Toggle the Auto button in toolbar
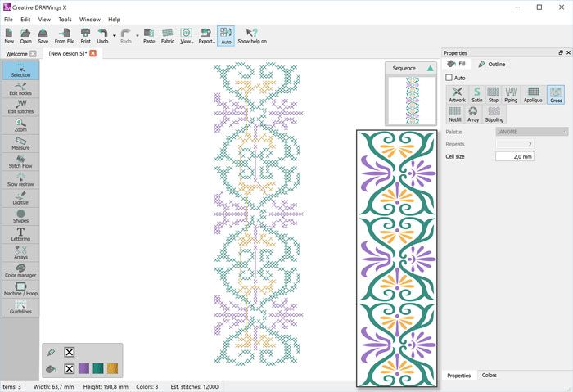This screenshot has width=573, height=392. coord(226,34)
